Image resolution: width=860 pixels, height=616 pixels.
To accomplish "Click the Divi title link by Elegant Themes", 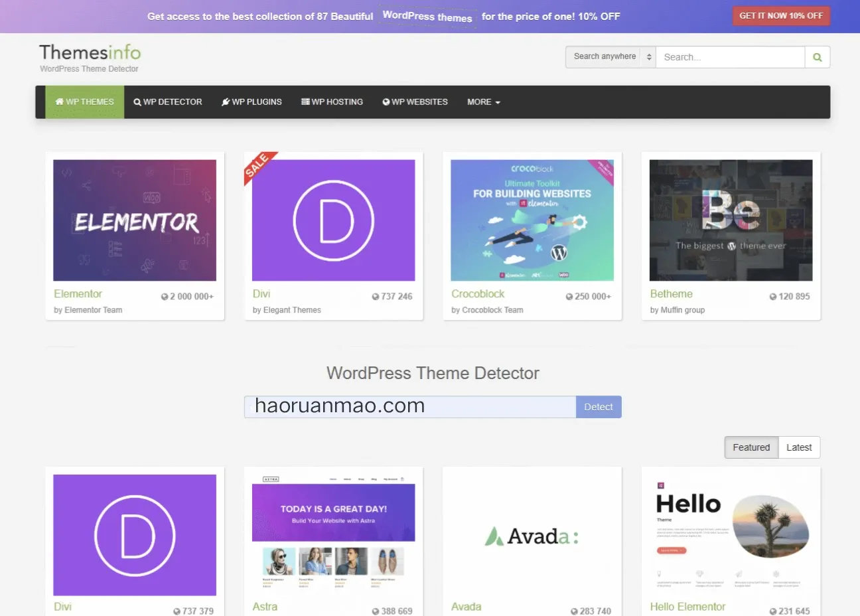I will (x=261, y=294).
